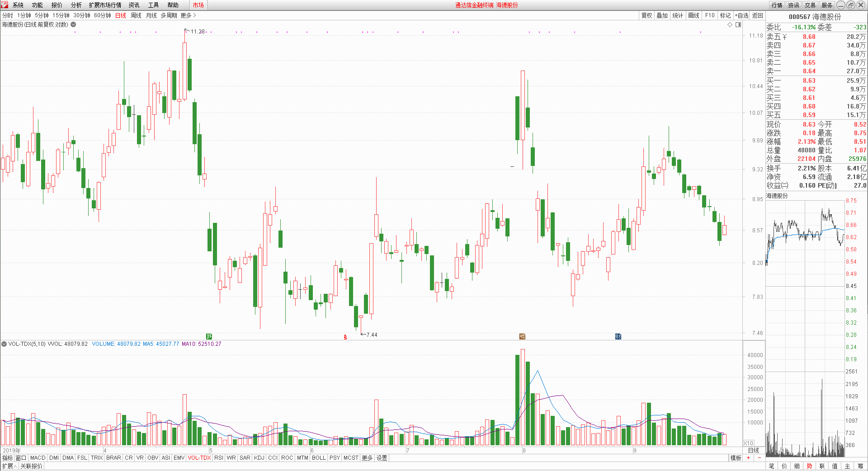Click the red minus zoom-out icon
Viewport: 868px width, 471px height.
pyautogui.click(x=759, y=458)
